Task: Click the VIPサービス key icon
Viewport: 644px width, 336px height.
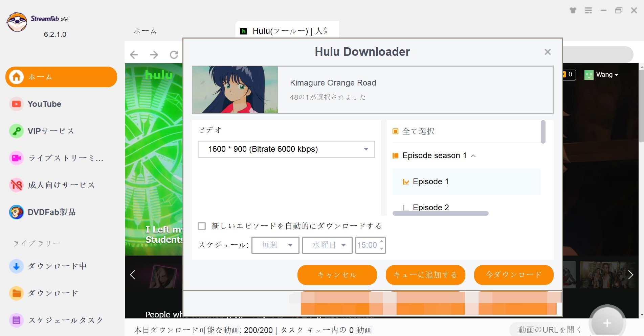Action: point(16,131)
